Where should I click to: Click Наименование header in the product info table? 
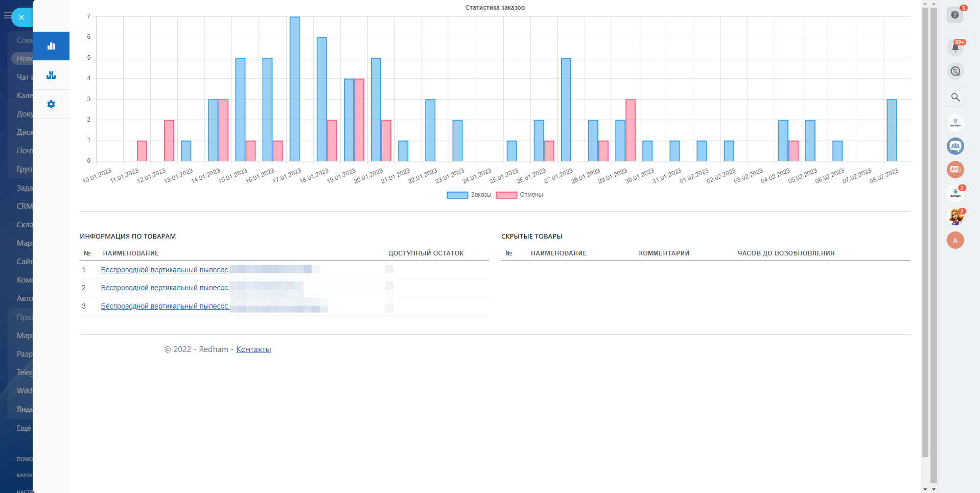point(131,253)
